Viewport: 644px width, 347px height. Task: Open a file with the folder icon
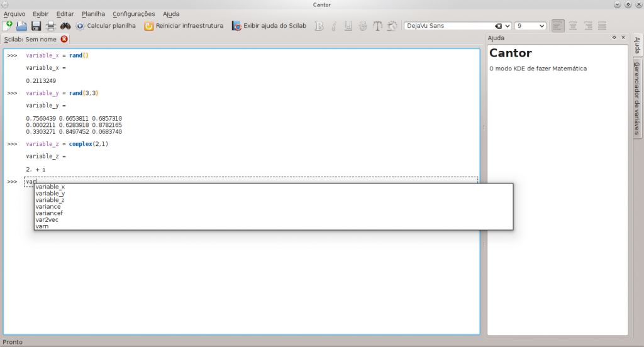pyautogui.click(x=22, y=26)
